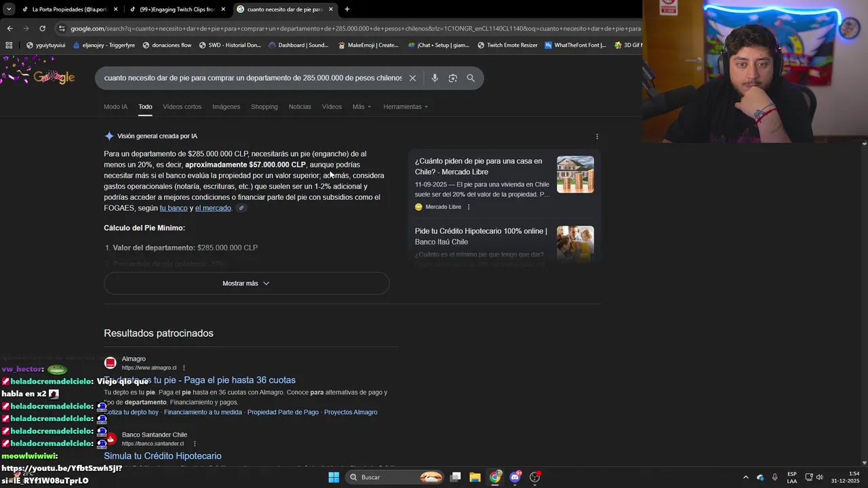868x488 pixels.
Task: Open Task View on the taskbar
Action: coord(456,477)
